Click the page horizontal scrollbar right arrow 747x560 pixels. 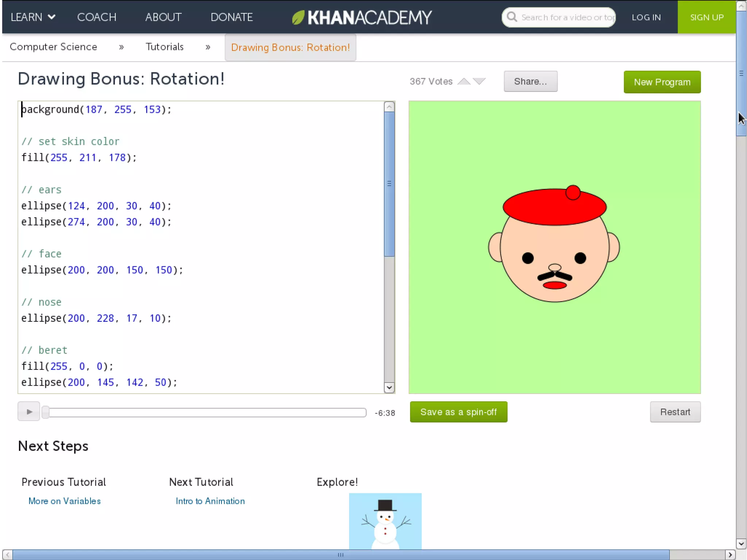(730, 555)
